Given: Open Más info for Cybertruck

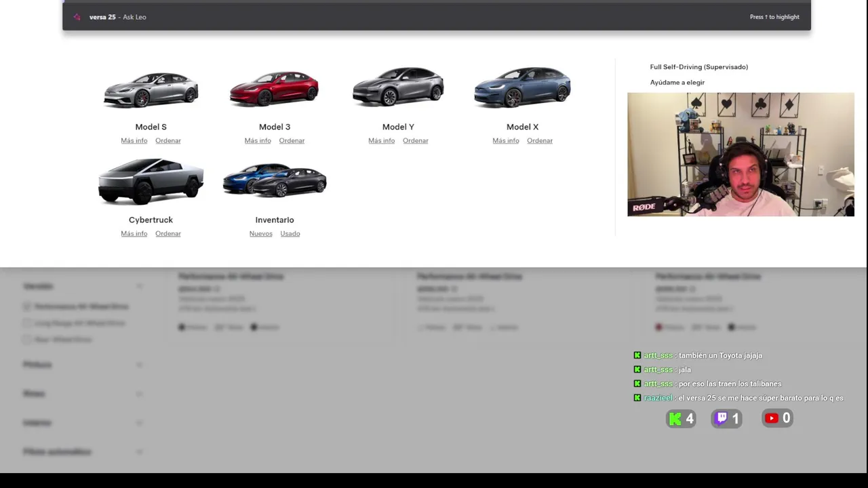Looking at the screenshot, I should pos(134,233).
